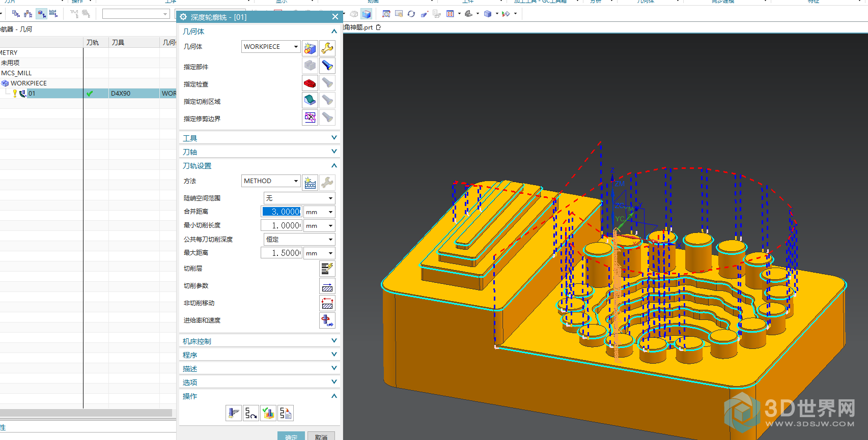Collapse the 操作 section
Viewport: 868px width, 440px height.
pyautogui.click(x=334, y=396)
